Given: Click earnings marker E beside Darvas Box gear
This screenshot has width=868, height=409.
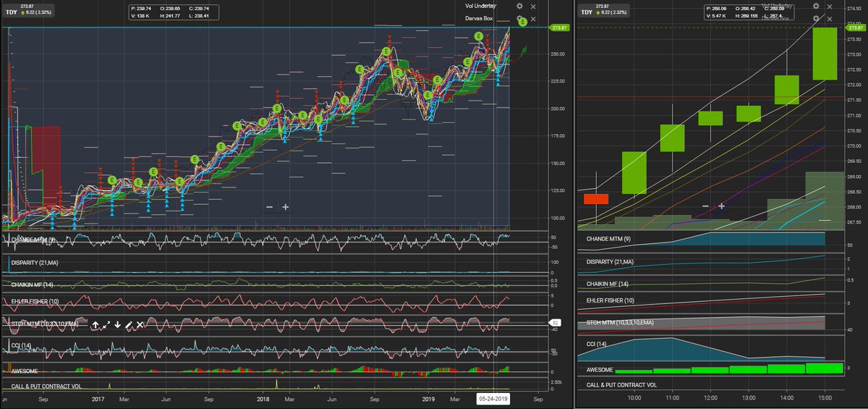Looking at the screenshot, I should click(x=522, y=22).
